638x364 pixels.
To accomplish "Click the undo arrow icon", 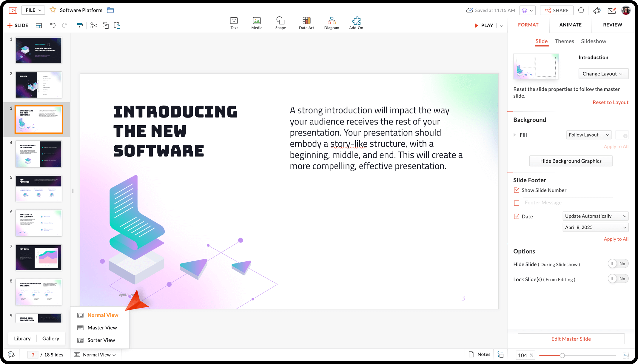I will coord(53,26).
